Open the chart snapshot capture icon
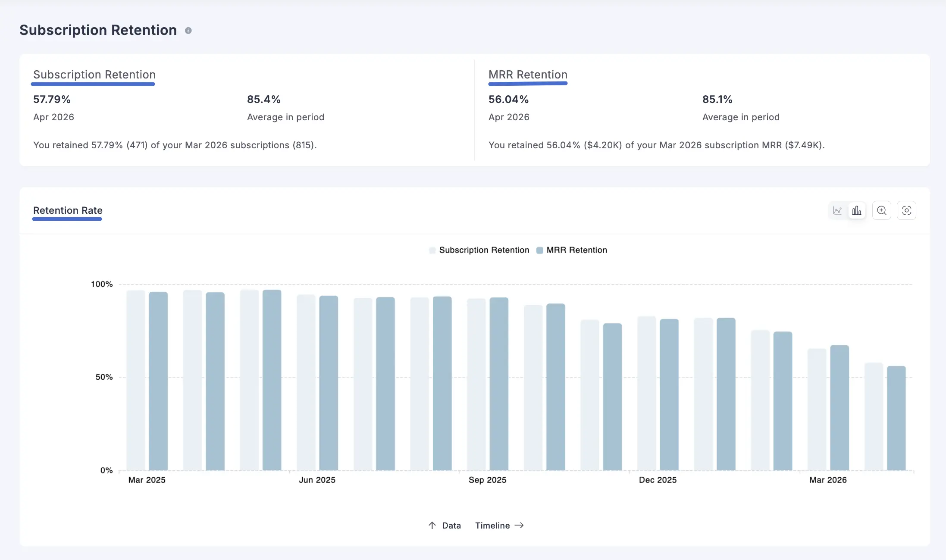Viewport: 946px width, 560px height. (x=907, y=210)
